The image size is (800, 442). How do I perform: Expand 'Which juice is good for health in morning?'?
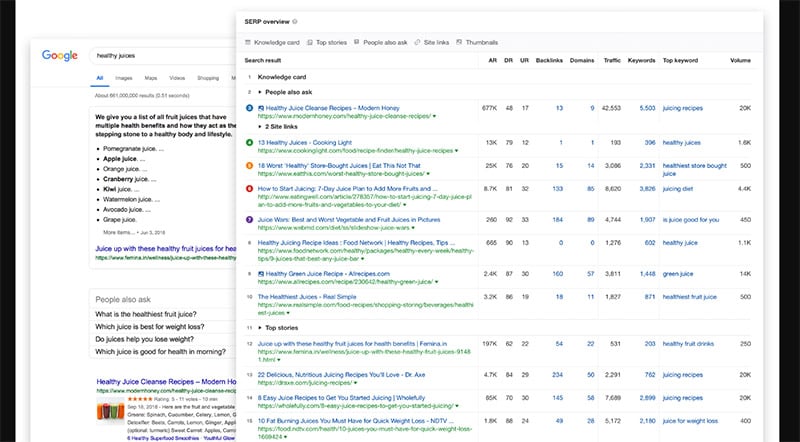[160, 352]
